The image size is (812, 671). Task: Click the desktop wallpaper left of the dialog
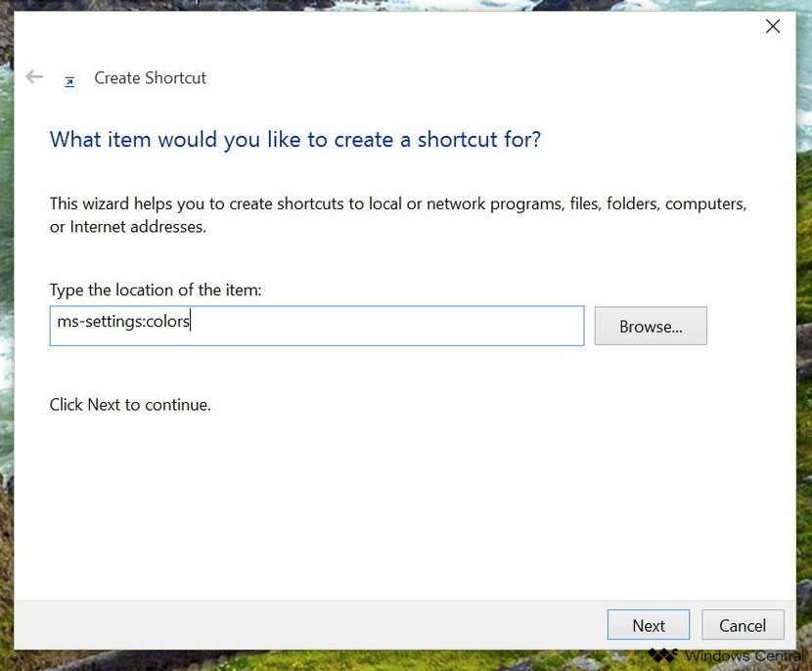tap(6, 293)
